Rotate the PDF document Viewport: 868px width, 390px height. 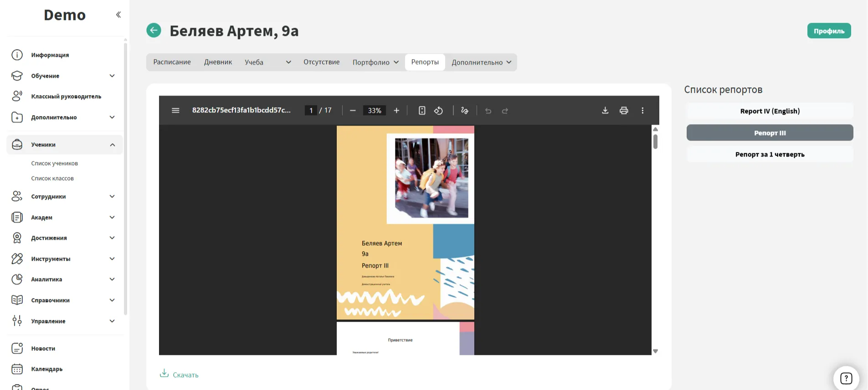(x=438, y=111)
